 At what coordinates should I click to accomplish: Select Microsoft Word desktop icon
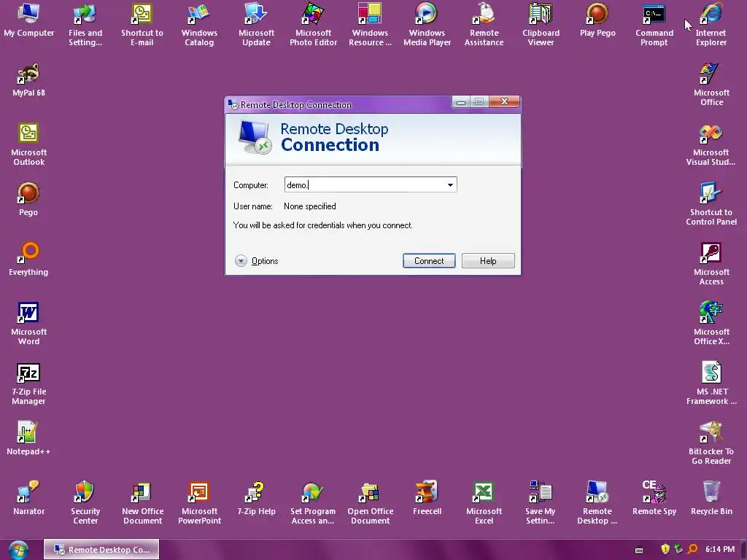pos(28,324)
